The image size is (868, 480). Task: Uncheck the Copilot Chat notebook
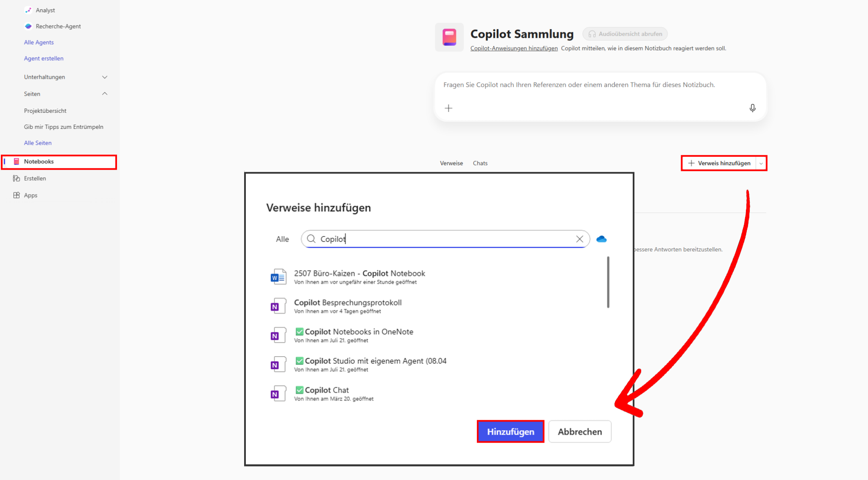pos(300,390)
